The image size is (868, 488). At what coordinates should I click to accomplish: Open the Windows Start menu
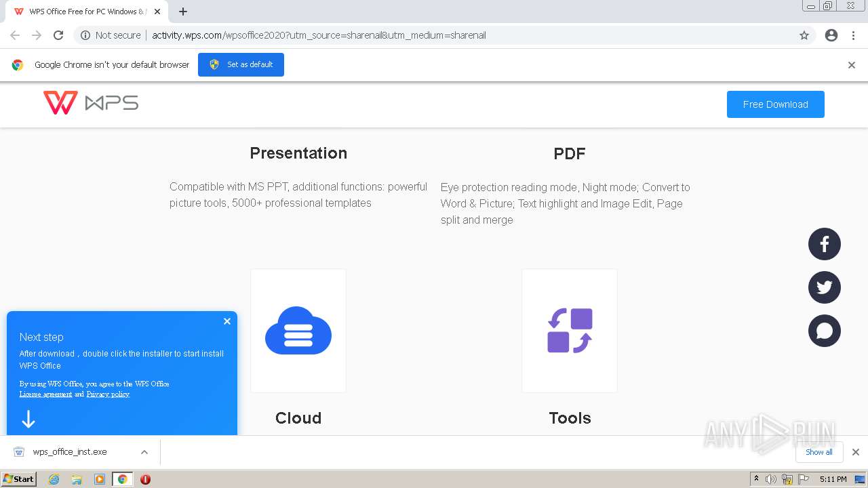tap(18, 479)
